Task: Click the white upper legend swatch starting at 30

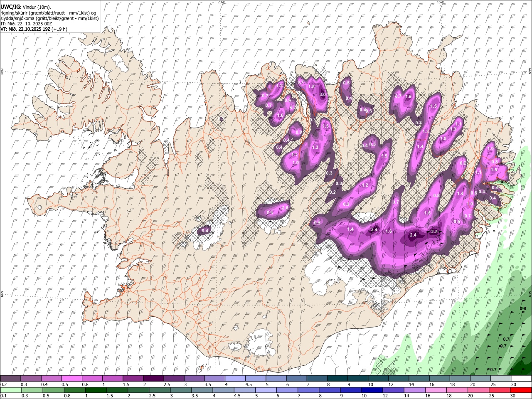Action: point(522,379)
